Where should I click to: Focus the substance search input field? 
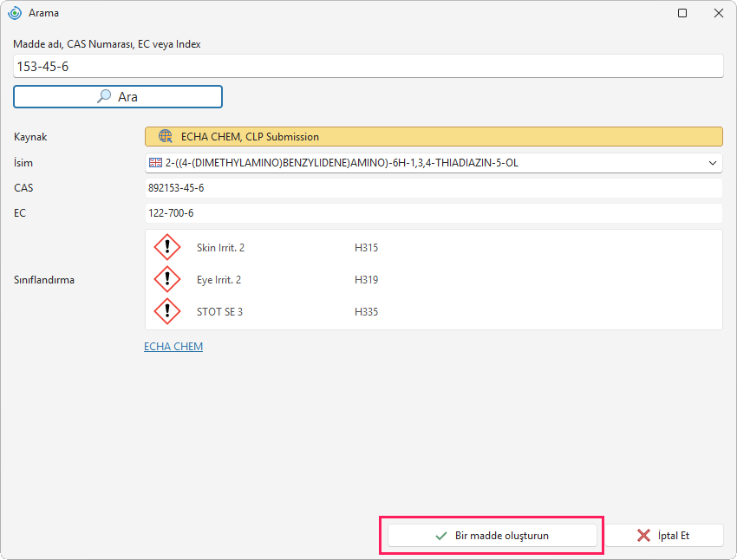point(368,66)
